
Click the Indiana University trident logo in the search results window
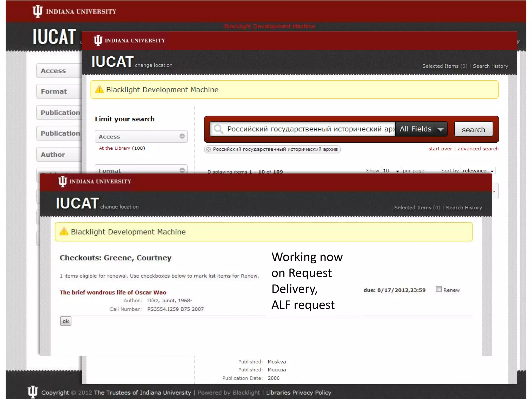coord(98,41)
